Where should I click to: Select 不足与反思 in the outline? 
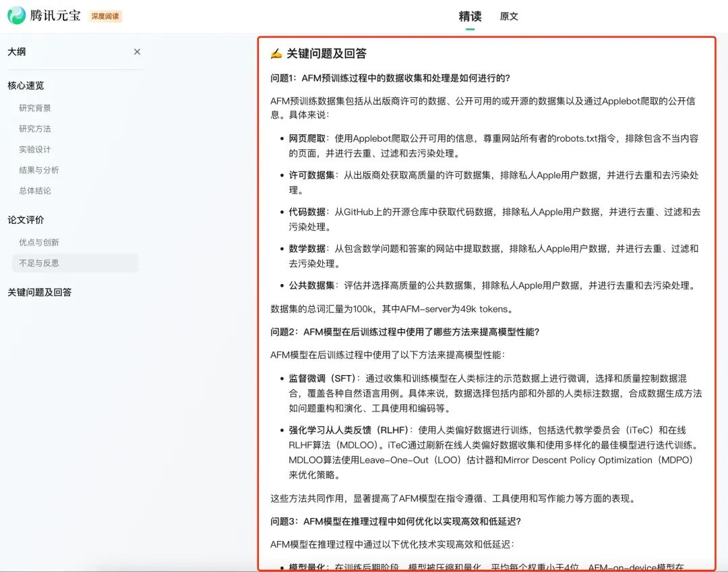(x=75, y=263)
